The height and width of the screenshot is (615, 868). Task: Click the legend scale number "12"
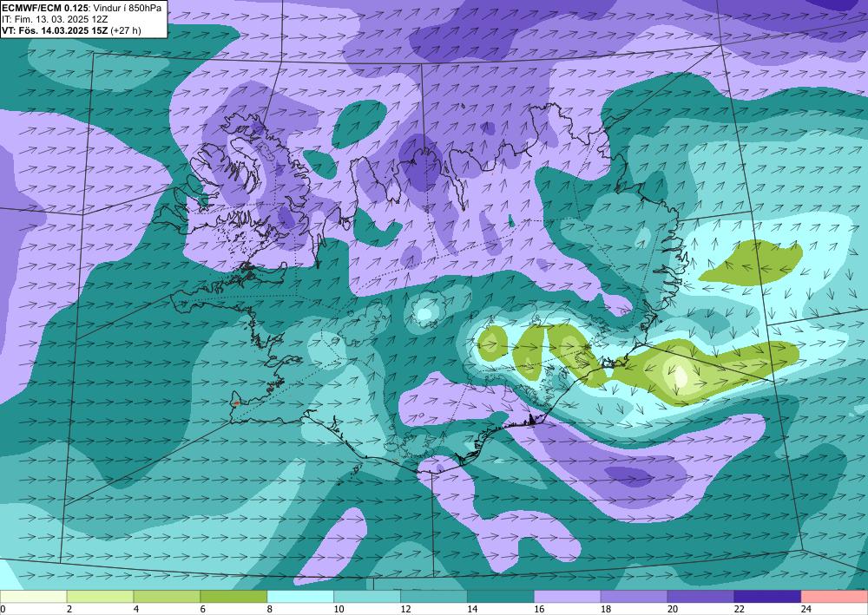[405, 609]
